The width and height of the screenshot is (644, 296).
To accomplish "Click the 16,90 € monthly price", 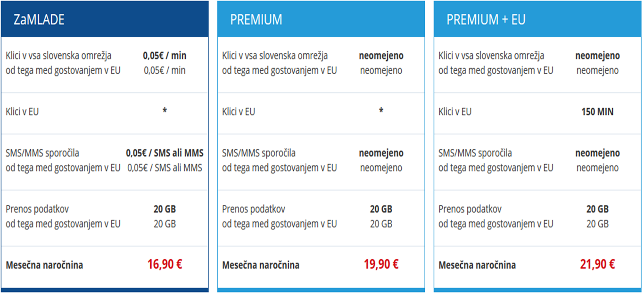I will [x=165, y=264].
